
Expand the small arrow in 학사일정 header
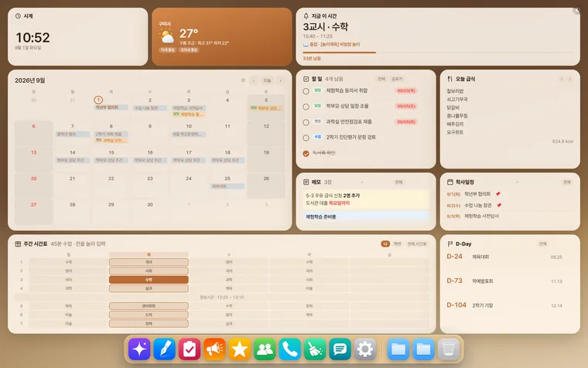coord(517,182)
